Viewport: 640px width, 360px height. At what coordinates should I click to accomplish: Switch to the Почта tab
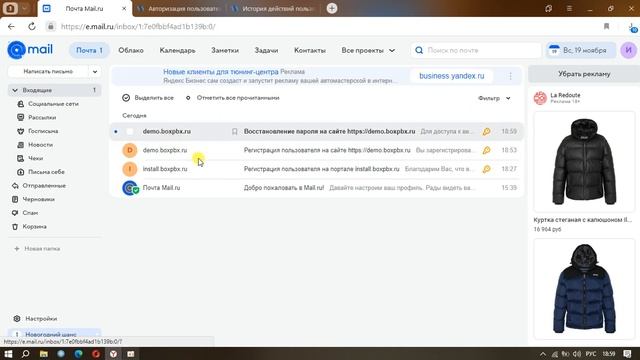click(89, 50)
